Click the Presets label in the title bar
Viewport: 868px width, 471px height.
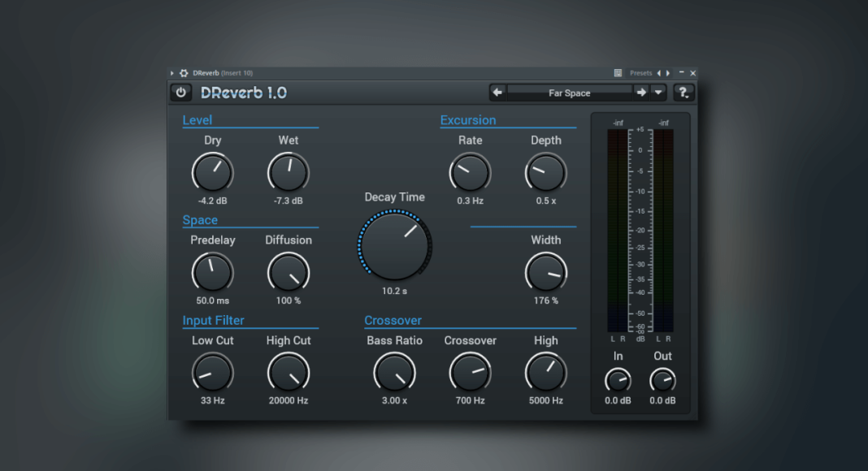pos(641,73)
